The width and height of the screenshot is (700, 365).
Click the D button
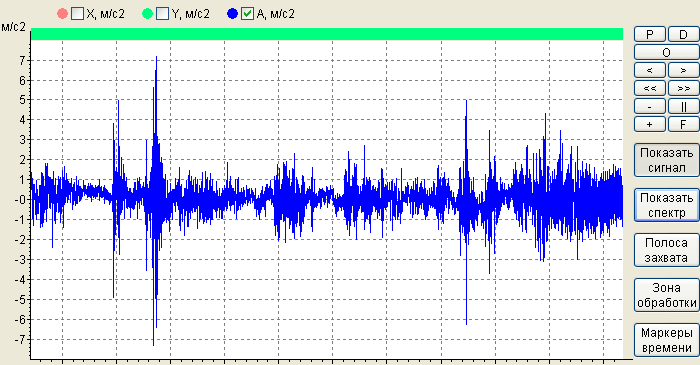pos(683,34)
